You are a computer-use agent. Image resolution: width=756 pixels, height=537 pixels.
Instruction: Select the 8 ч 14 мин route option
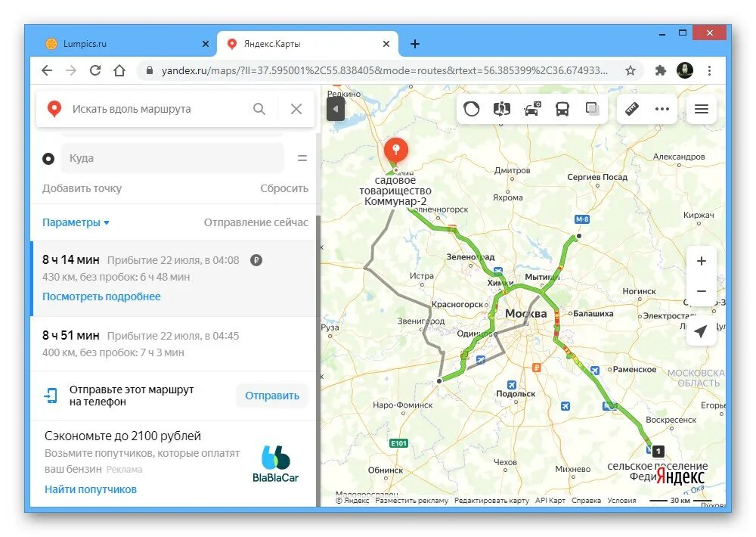174,278
